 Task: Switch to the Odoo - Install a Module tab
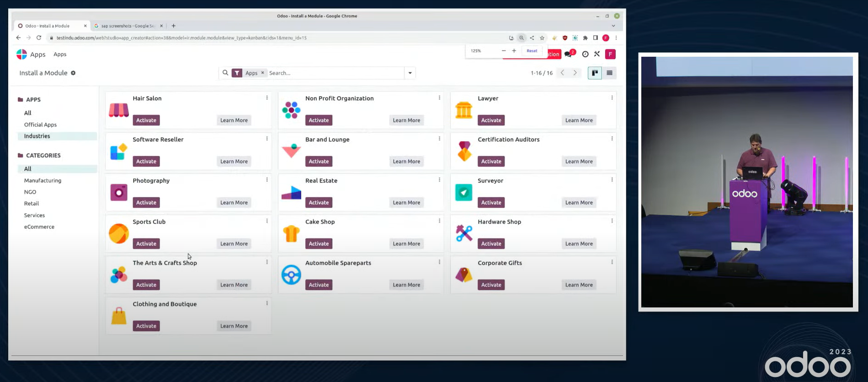[x=51, y=26]
